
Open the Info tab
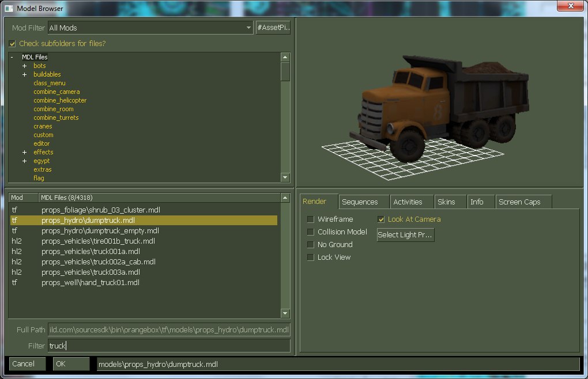481,202
